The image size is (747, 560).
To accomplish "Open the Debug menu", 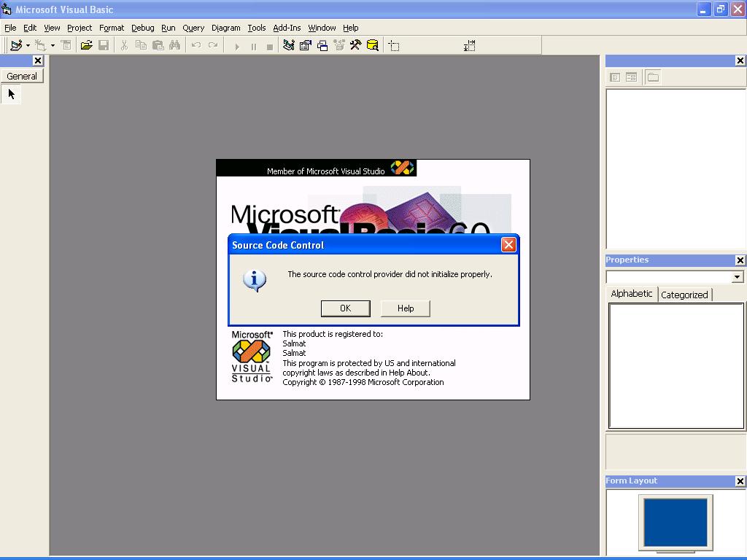I will click(x=143, y=28).
